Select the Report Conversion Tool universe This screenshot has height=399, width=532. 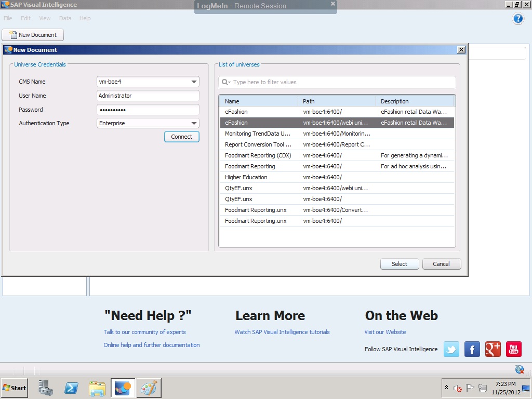coord(337,144)
